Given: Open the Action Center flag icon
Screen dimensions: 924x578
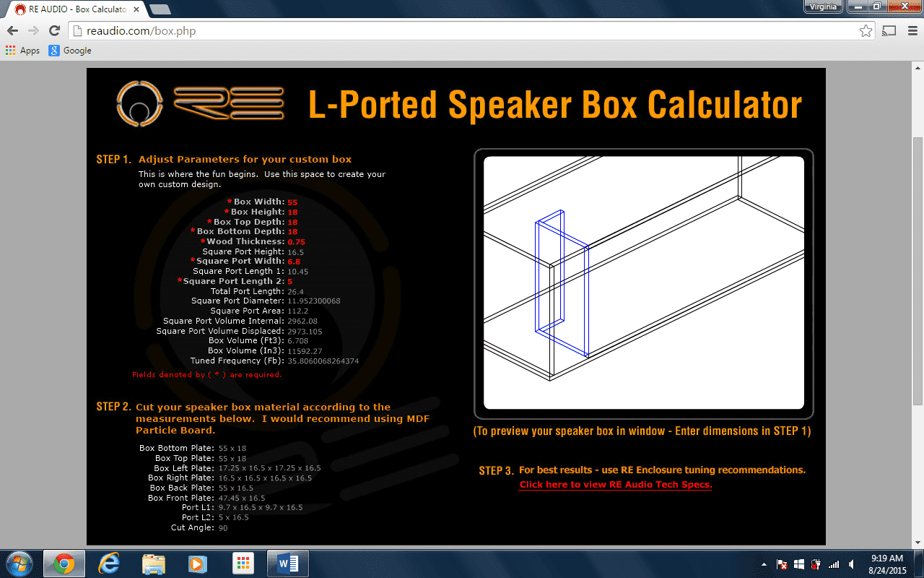Looking at the screenshot, I should [782, 564].
